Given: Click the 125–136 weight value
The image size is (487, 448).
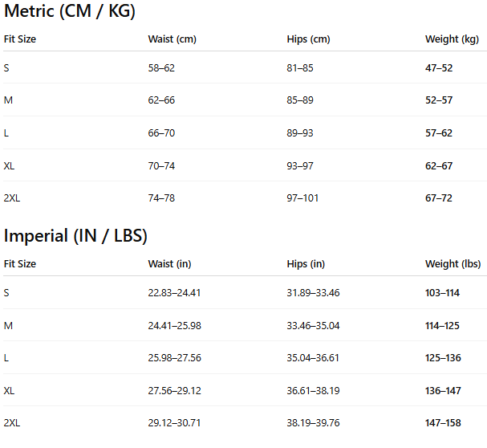Looking at the screenshot, I should tap(442, 358).
